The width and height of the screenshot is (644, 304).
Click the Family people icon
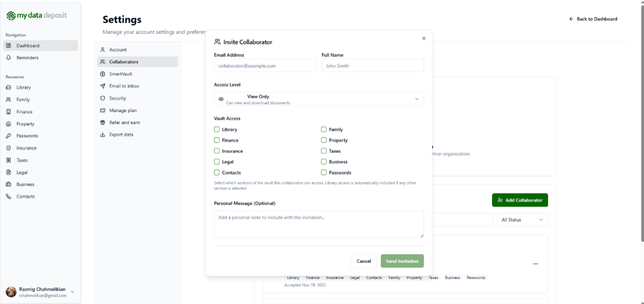pos(9,100)
